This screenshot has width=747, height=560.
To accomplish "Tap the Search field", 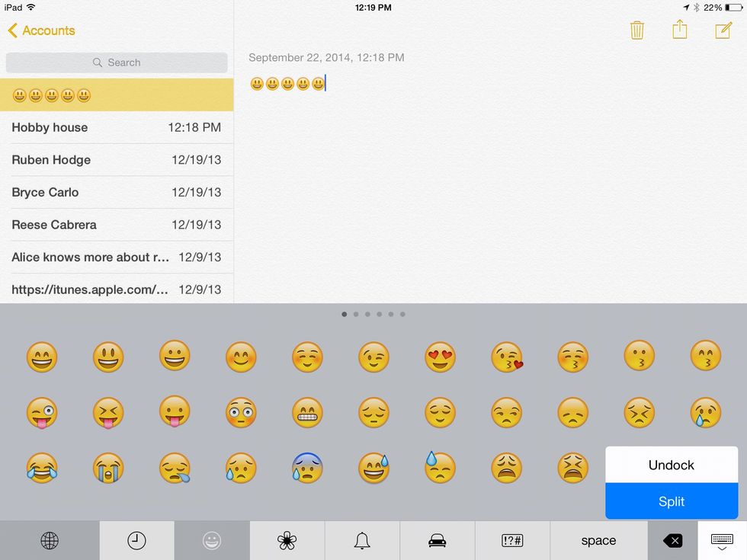I will (116, 62).
